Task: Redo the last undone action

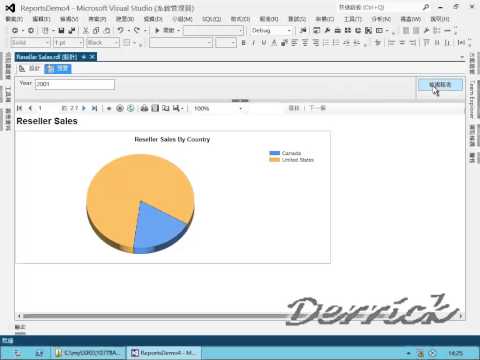Action: [x=137, y=31]
